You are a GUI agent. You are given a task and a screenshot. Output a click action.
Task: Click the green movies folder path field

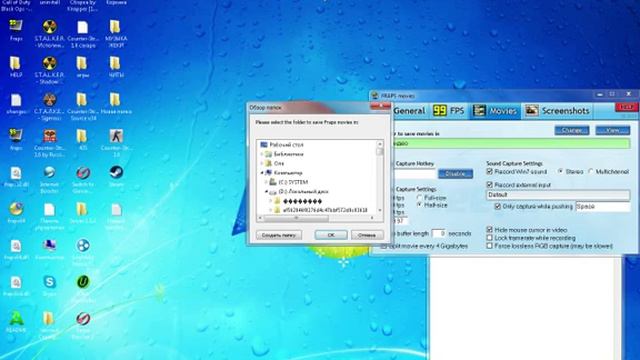click(x=510, y=143)
